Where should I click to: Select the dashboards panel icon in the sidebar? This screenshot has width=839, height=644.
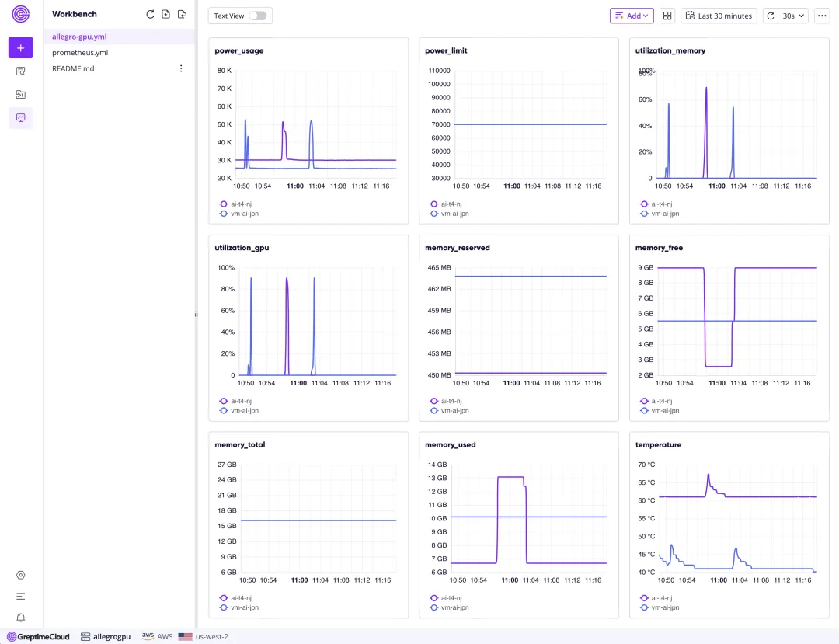pyautogui.click(x=21, y=118)
